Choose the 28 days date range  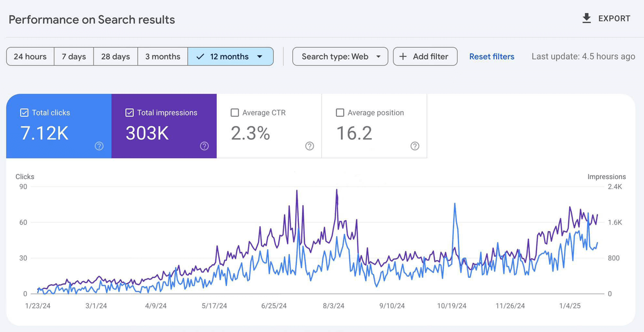click(116, 56)
